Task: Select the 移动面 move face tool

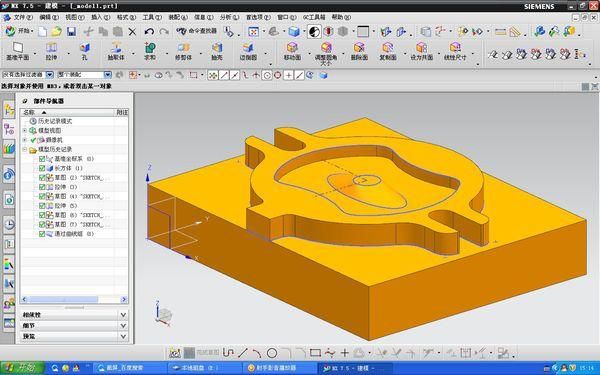Action: (x=292, y=52)
